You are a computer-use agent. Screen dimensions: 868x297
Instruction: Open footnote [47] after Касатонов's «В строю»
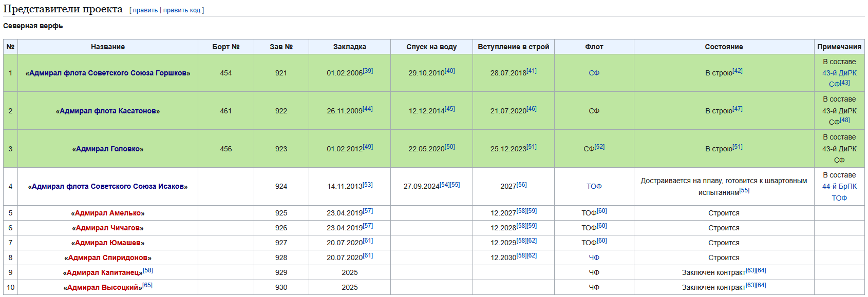pos(738,109)
